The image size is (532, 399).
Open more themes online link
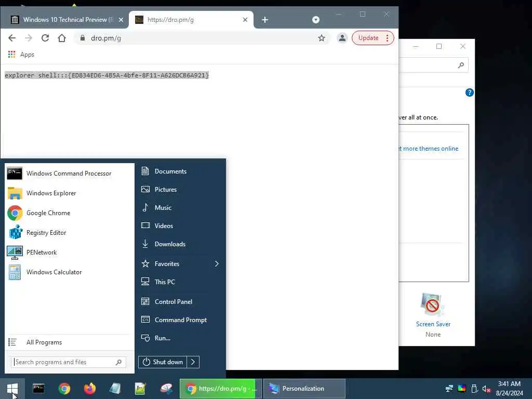429,149
